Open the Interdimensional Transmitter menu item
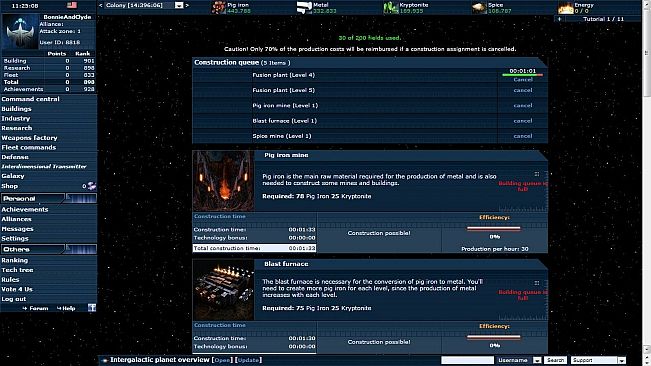The width and height of the screenshot is (651, 366). coord(44,166)
